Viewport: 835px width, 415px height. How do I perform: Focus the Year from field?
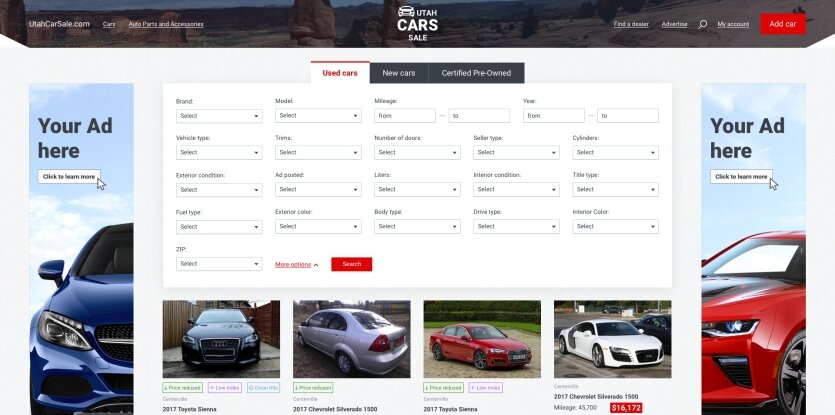click(553, 116)
